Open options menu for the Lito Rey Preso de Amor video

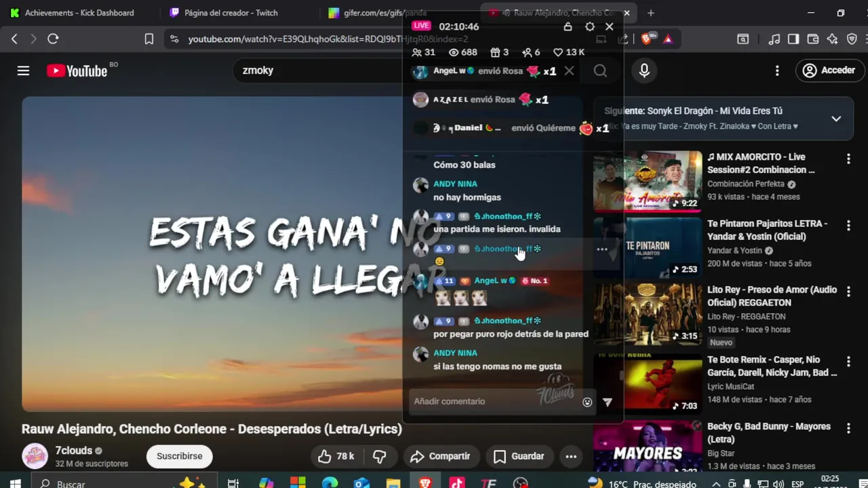pos(848,292)
